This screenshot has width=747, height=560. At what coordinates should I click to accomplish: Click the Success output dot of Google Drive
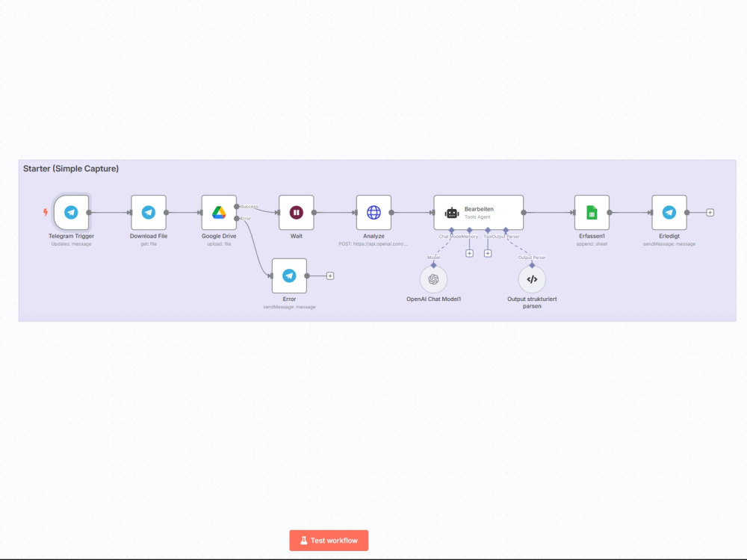[x=237, y=206]
